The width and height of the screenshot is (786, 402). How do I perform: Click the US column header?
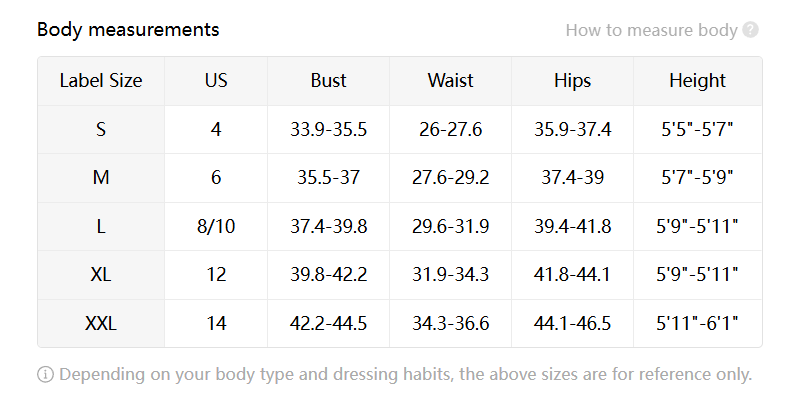(216, 81)
